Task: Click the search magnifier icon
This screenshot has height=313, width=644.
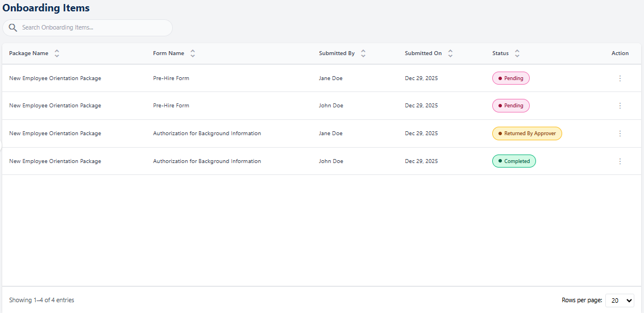Action: [x=13, y=27]
